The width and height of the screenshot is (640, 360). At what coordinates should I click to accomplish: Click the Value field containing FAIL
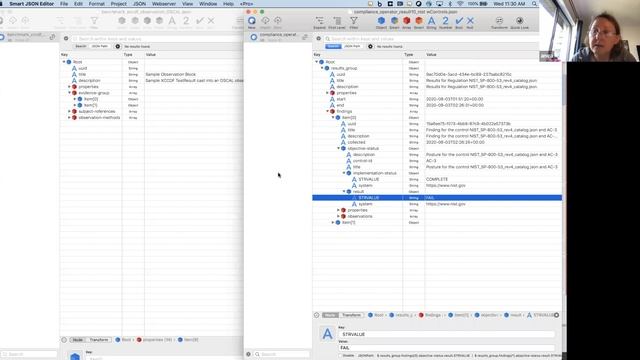pos(447,348)
